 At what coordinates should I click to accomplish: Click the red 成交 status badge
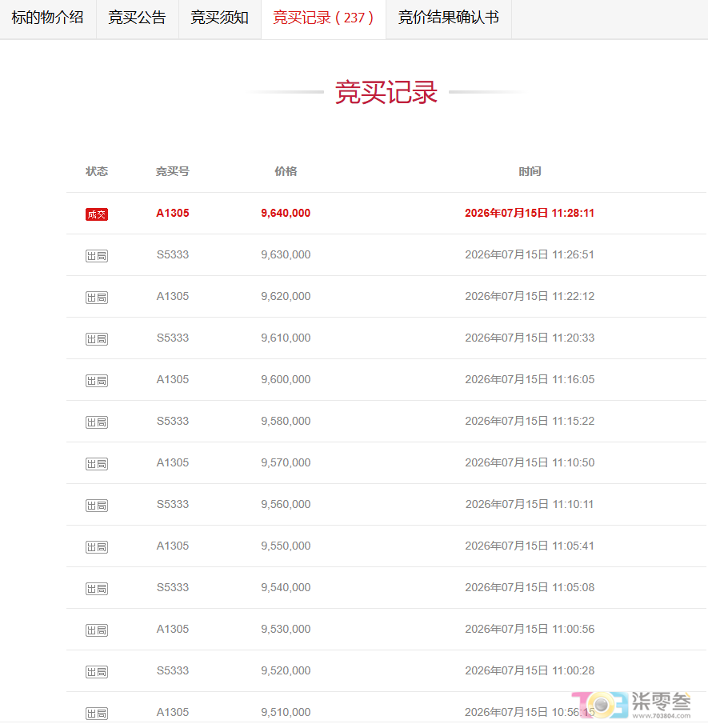coord(97,214)
